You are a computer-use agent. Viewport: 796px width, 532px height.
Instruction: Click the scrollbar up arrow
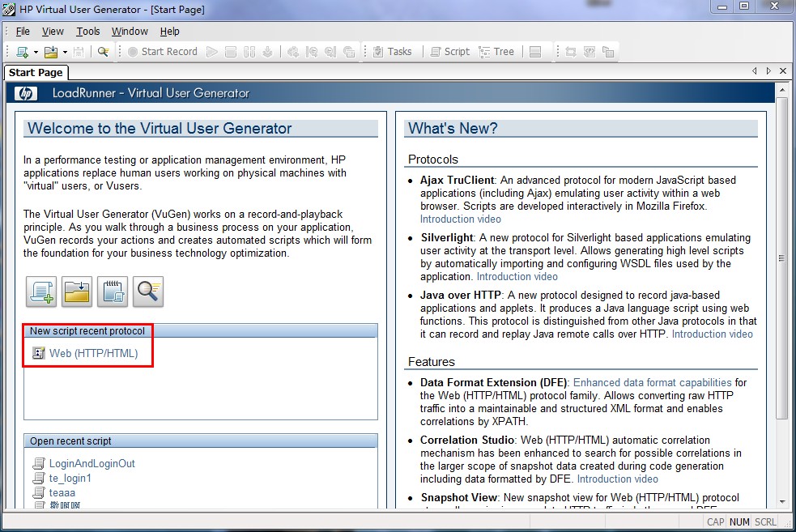(x=781, y=89)
